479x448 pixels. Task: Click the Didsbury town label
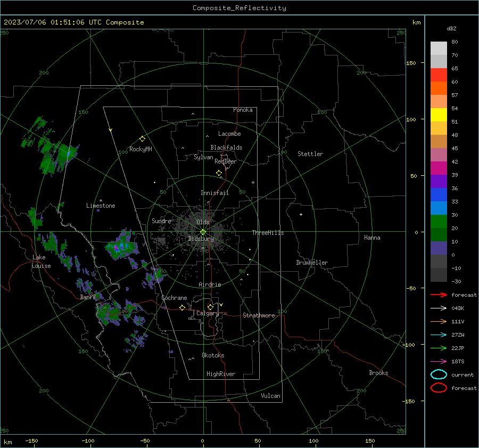pyautogui.click(x=201, y=239)
